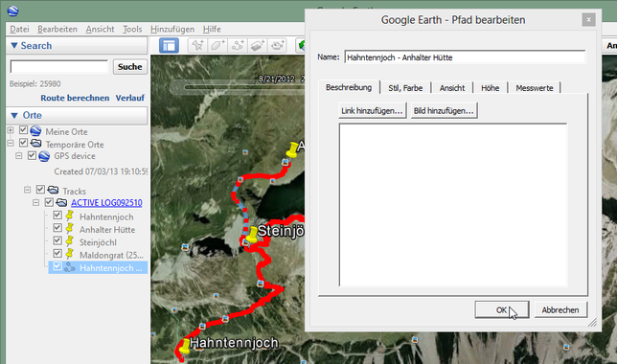
Task: Uncheck the Tracks folder checkbox
Action: coord(40,190)
